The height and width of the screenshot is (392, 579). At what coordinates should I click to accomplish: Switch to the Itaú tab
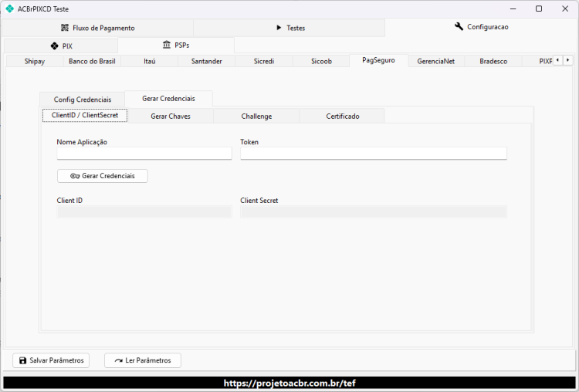pyautogui.click(x=150, y=61)
